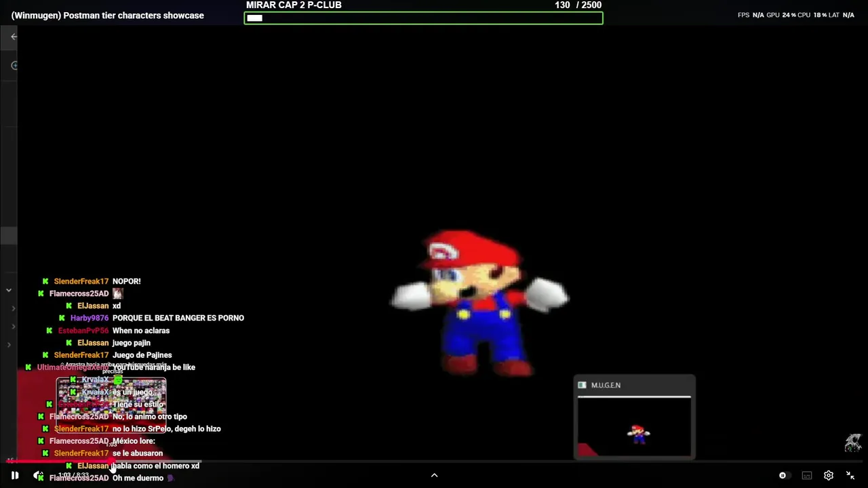Expand the upward chevron above the player bar
The width and height of the screenshot is (868, 488).
[435, 475]
